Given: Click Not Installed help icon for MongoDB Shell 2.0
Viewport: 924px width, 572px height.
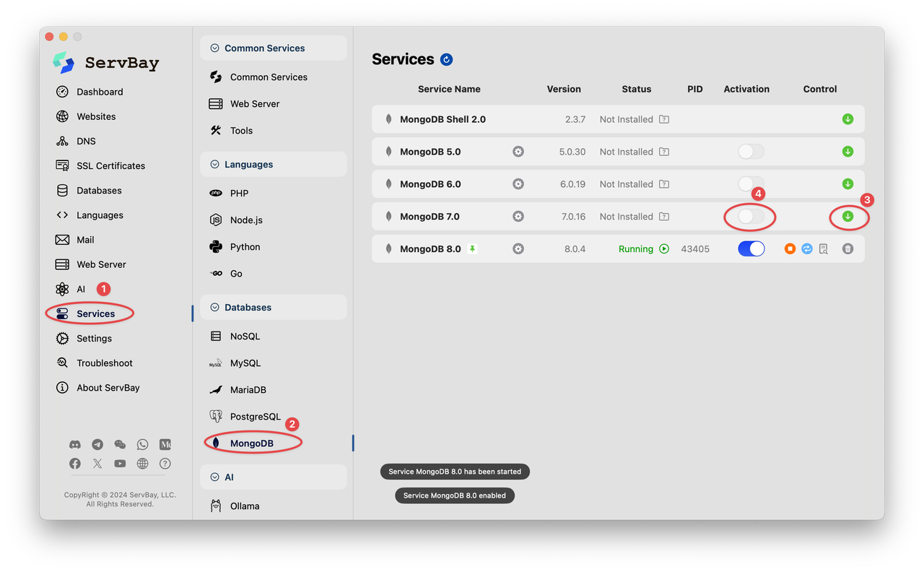Looking at the screenshot, I should [664, 119].
